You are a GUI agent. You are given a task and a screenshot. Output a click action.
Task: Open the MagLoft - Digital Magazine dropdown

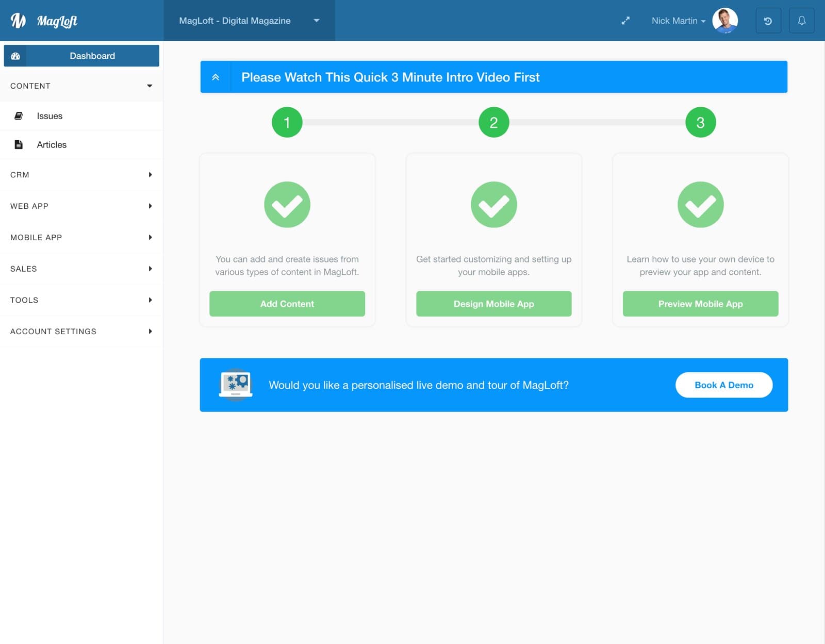pyautogui.click(x=250, y=21)
